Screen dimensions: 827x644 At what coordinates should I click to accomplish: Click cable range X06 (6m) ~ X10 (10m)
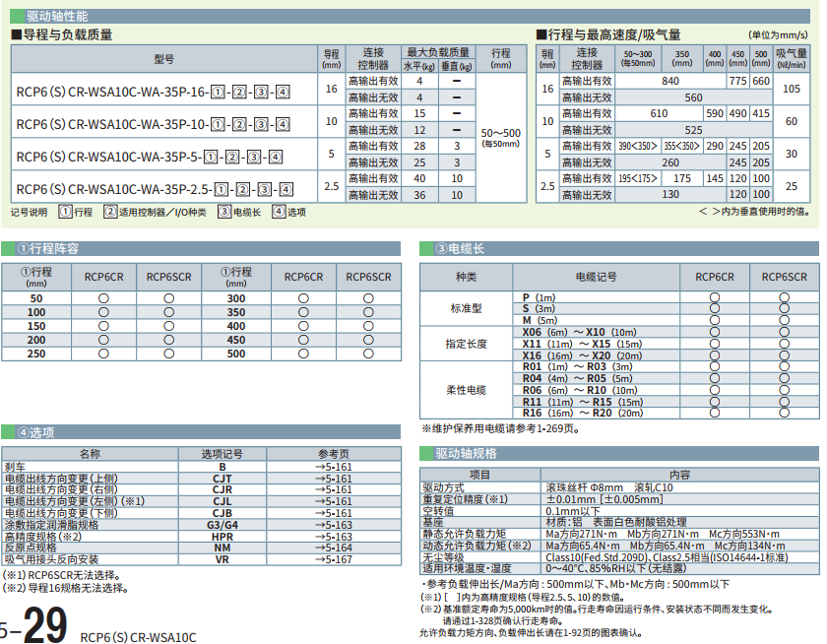coord(579,332)
